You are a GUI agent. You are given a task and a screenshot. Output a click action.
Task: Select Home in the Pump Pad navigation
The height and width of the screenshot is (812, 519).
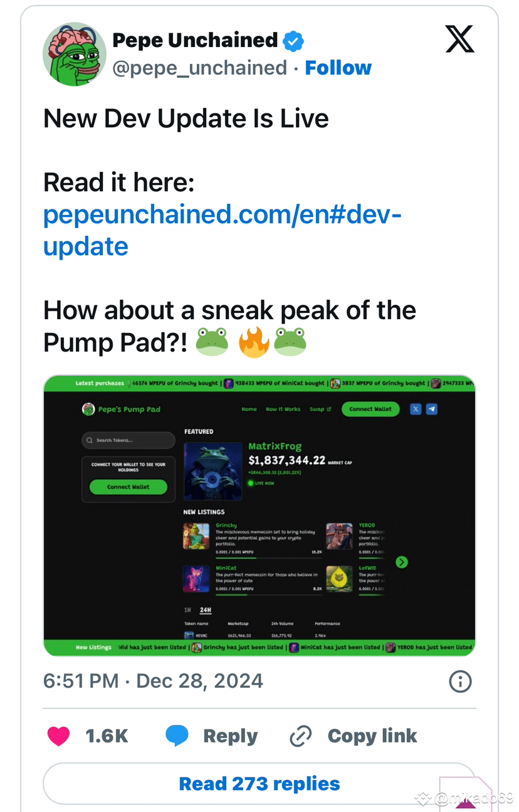point(249,409)
